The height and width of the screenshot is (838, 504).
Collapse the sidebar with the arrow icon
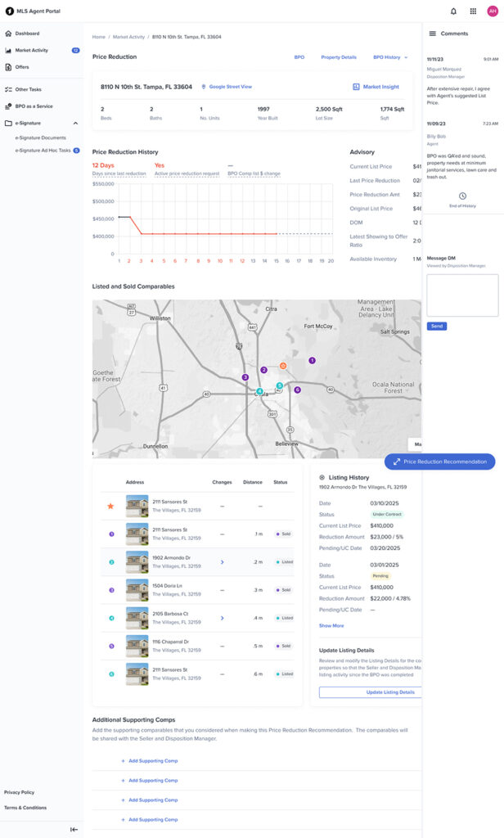(x=74, y=830)
